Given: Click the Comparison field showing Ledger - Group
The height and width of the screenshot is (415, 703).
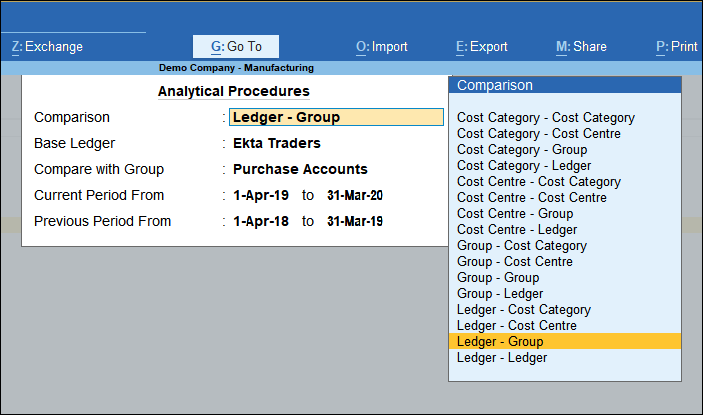Looking at the screenshot, I should pos(336,117).
